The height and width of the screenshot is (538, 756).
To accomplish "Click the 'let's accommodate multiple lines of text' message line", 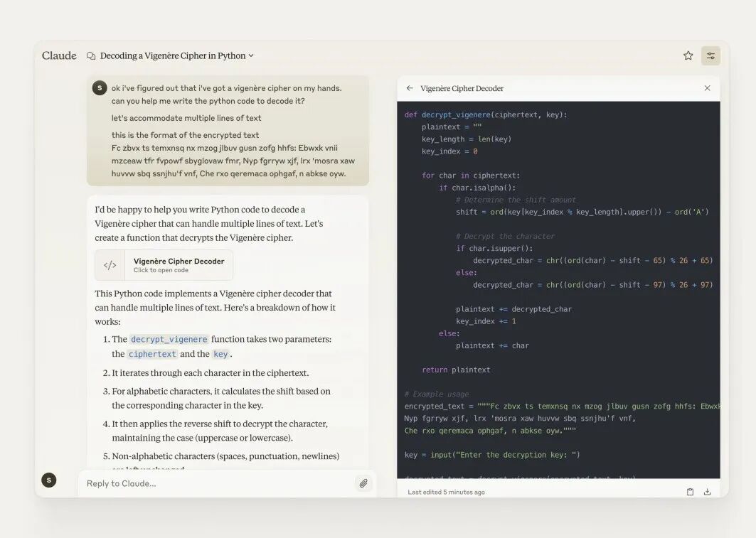I will tap(186, 118).
